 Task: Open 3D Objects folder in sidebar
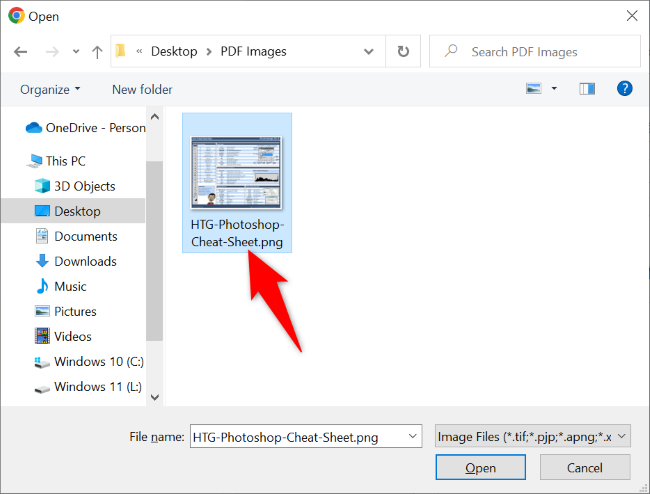(75, 186)
